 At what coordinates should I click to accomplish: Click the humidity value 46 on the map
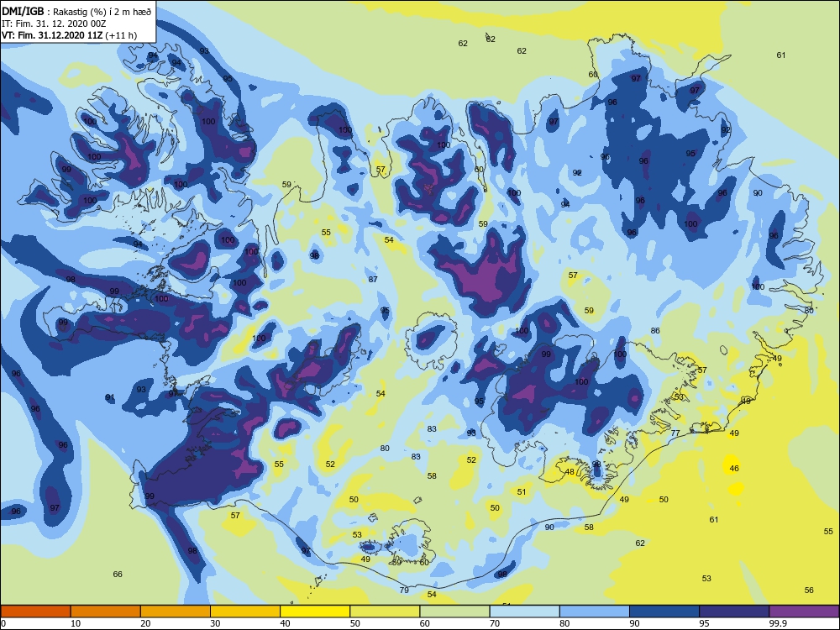734,468
